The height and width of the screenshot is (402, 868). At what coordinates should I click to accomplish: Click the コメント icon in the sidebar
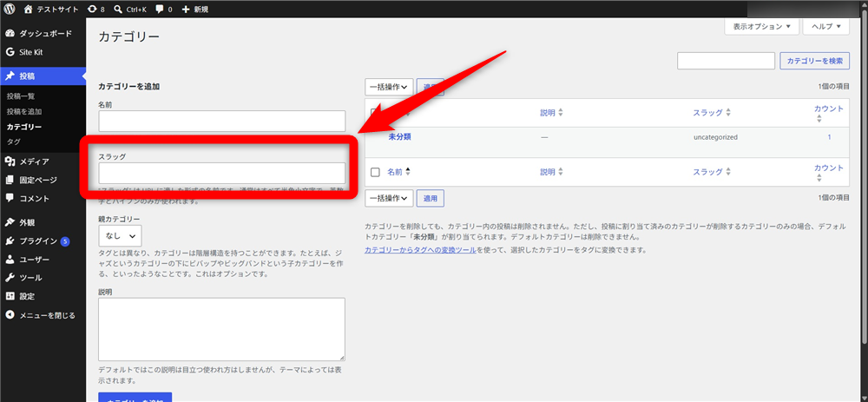pyautogui.click(x=10, y=198)
